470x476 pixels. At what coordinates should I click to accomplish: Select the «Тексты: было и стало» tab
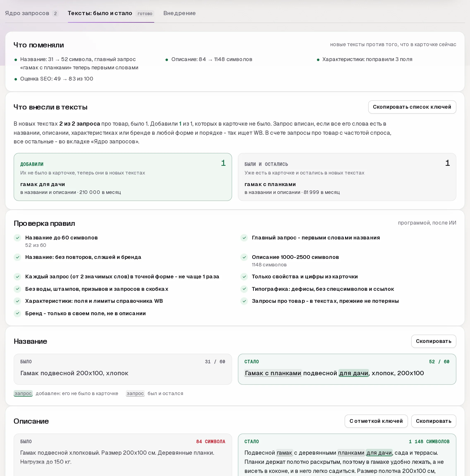[111, 13]
